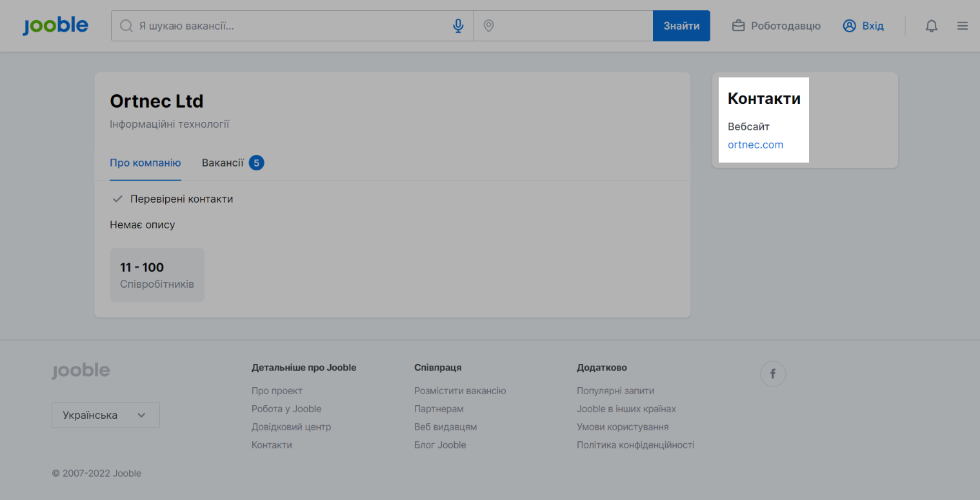Image resolution: width=980 pixels, height=500 pixels.
Task: Focus the job search input field
Action: pyautogui.click(x=292, y=26)
